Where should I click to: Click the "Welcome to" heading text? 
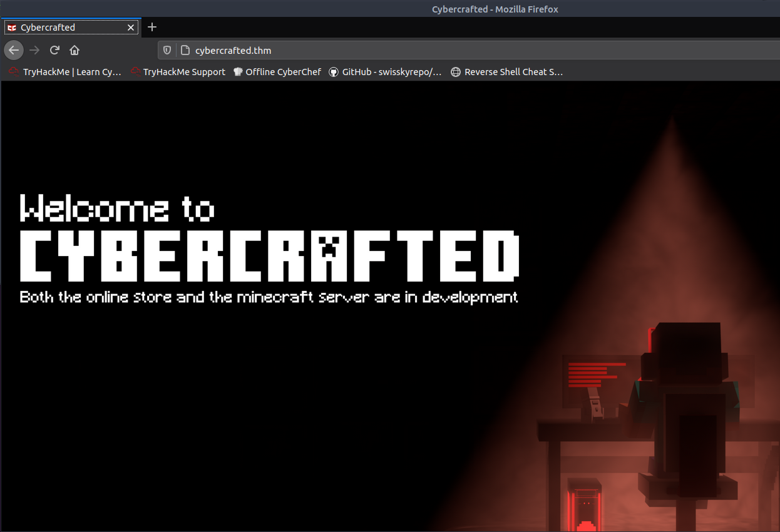(x=117, y=208)
